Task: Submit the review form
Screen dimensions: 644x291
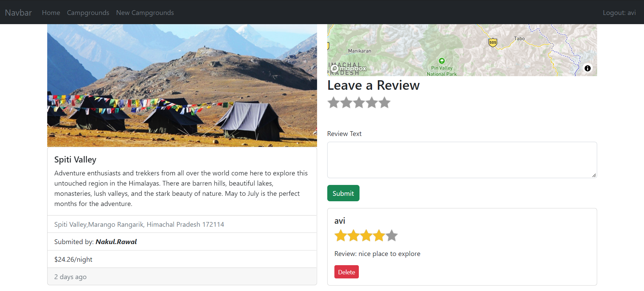Action: pyautogui.click(x=343, y=193)
